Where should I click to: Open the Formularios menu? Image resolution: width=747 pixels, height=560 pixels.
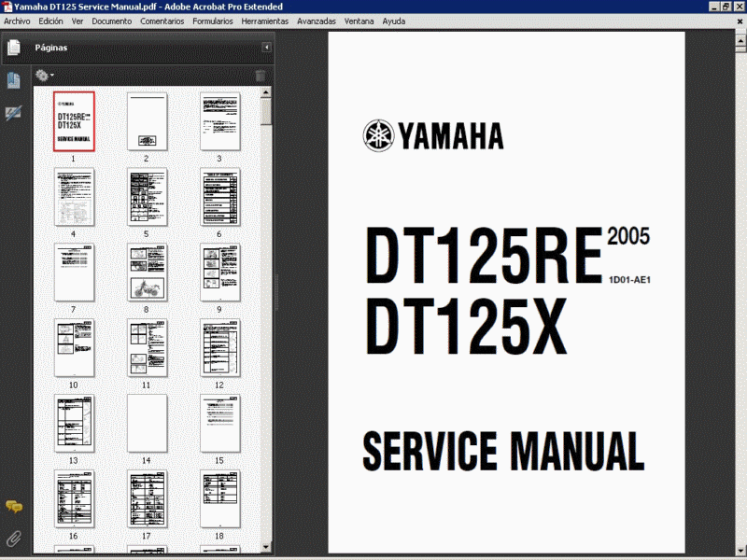click(x=213, y=21)
